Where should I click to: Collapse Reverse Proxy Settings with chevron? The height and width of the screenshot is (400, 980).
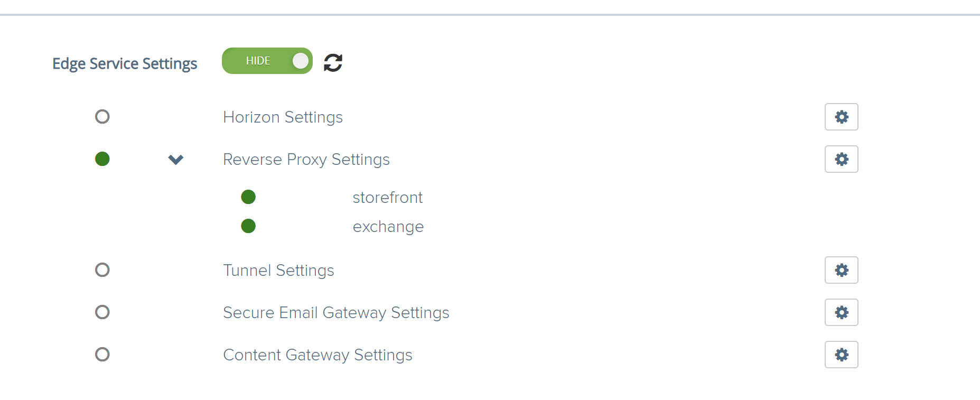[175, 159]
